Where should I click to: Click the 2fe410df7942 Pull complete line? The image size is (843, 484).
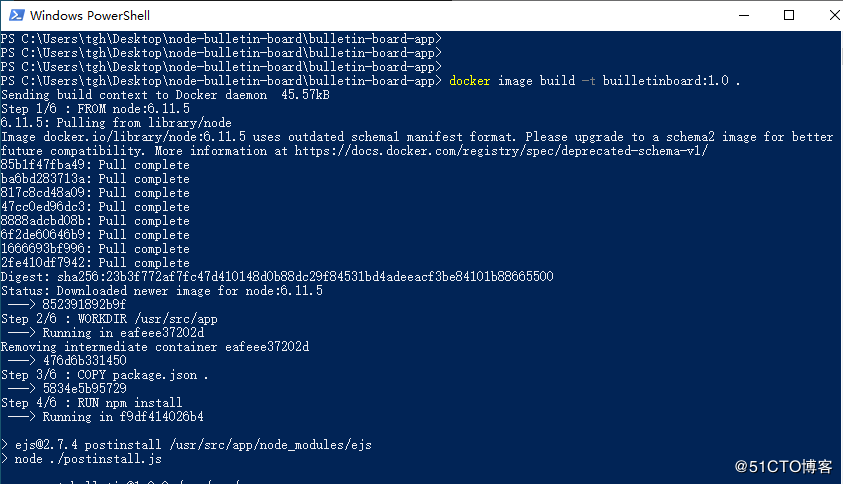[95, 263]
